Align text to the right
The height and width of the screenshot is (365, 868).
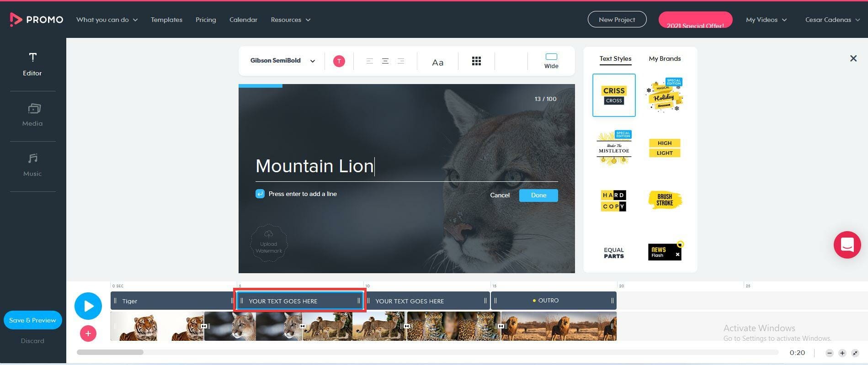[401, 61]
